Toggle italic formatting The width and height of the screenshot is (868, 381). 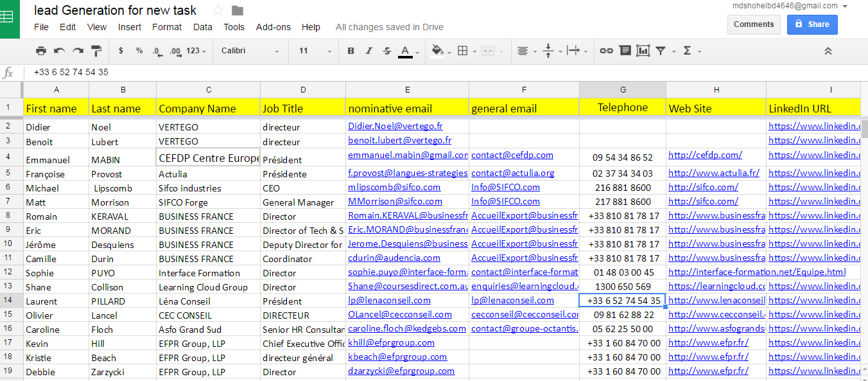(x=369, y=51)
